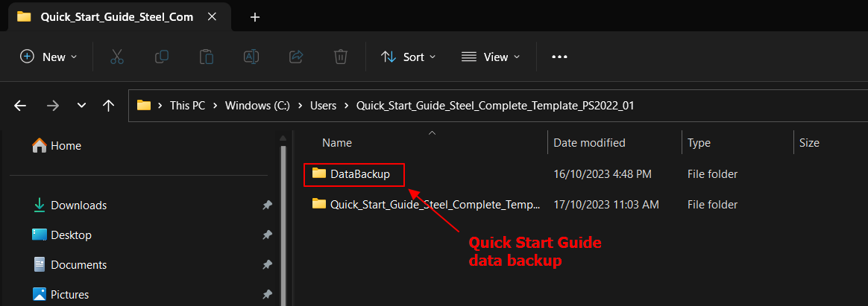Toggle pin icon beside Desktop
The height and width of the screenshot is (306, 868).
pyautogui.click(x=267, y=235)
